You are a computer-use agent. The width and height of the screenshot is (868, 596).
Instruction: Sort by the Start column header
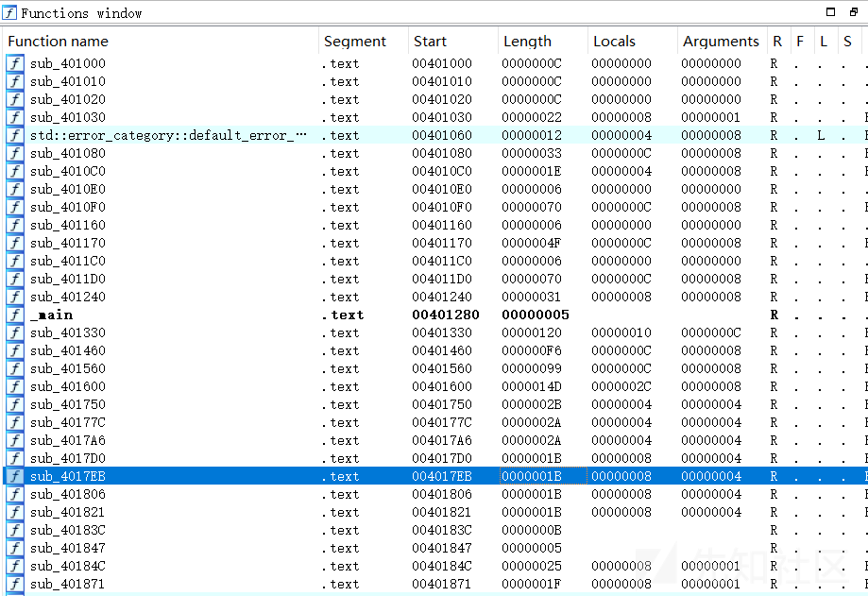click(452, 41)
